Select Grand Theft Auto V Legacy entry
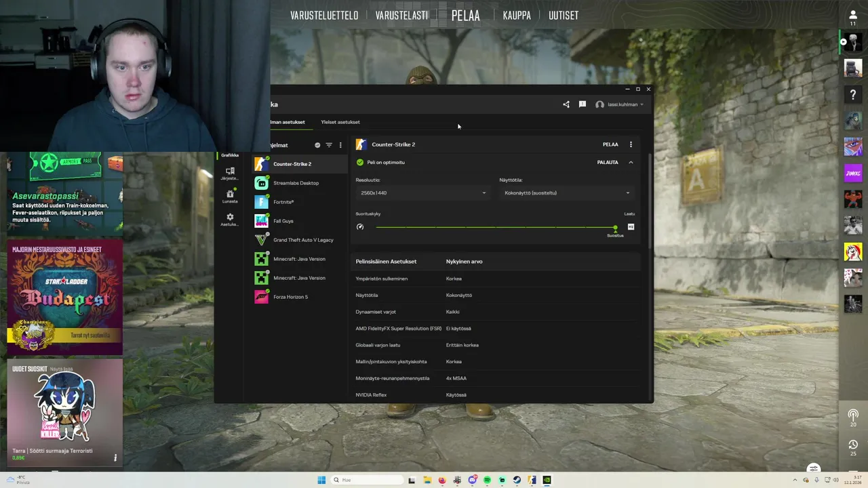The image size is (868, 488). coord(298,240)
